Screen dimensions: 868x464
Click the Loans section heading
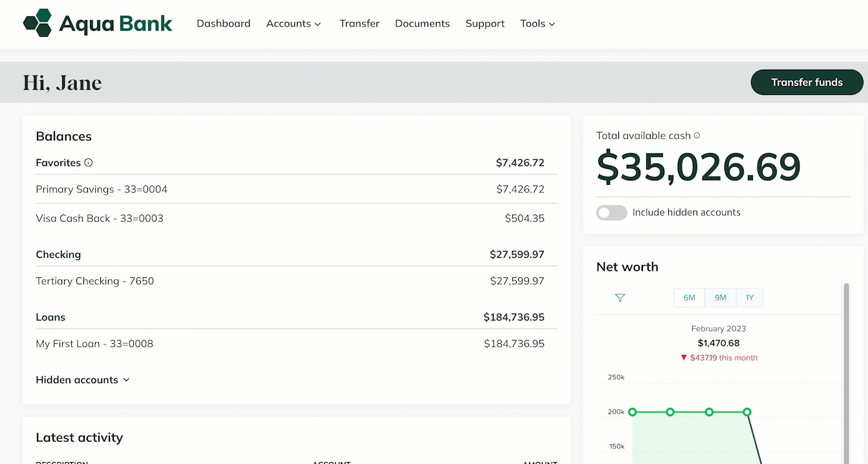pos(50,317)
